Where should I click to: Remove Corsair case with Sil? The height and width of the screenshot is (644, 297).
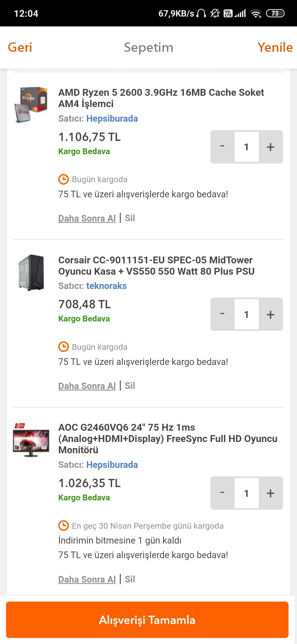pos(130,386)
